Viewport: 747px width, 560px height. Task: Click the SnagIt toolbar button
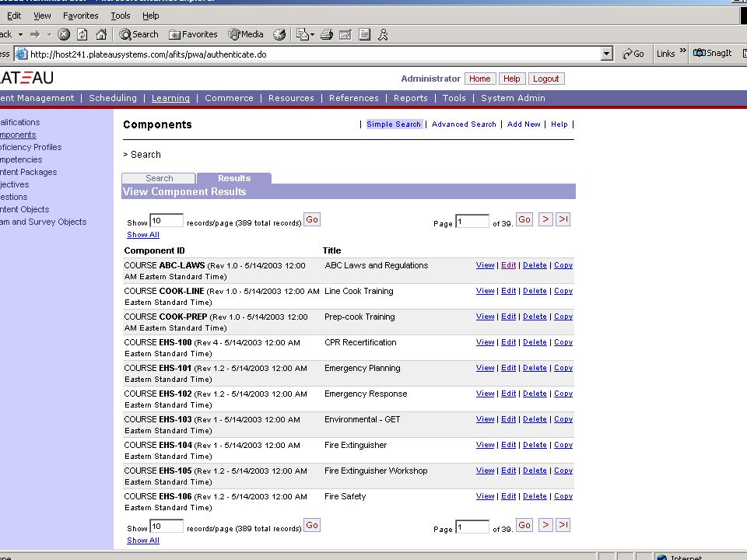click(x=712, y=53)
